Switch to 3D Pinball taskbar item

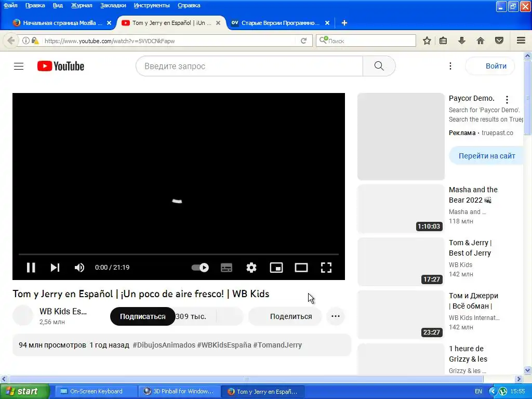(179, 392)
